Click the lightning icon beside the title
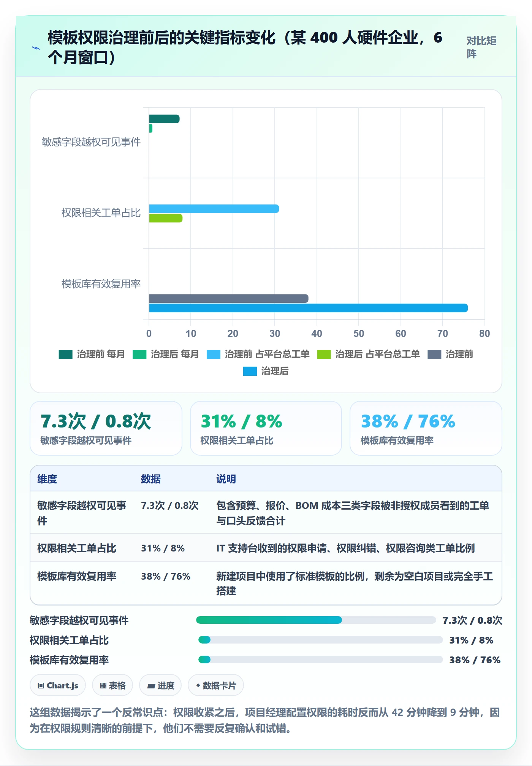532x766 pixels. 36,48
